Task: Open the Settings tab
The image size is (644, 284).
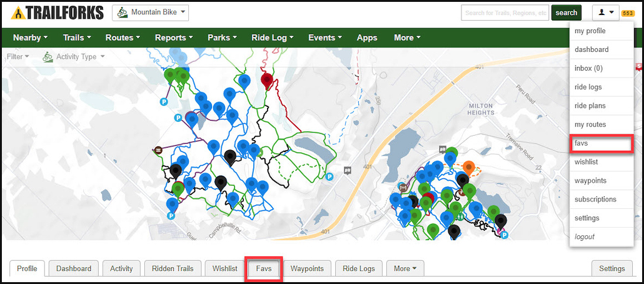Action: pos(612,269)
